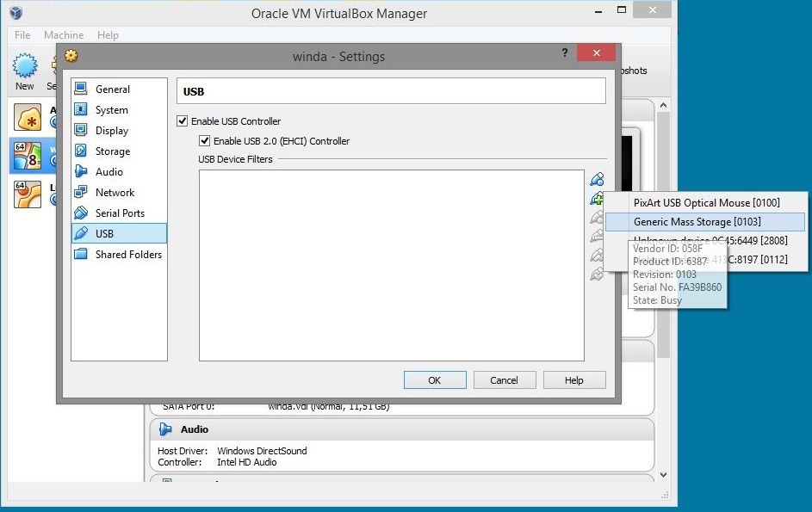Click the remove USB filter icon
This screenshot has height=512, width=812.
[x=597, y=236]
